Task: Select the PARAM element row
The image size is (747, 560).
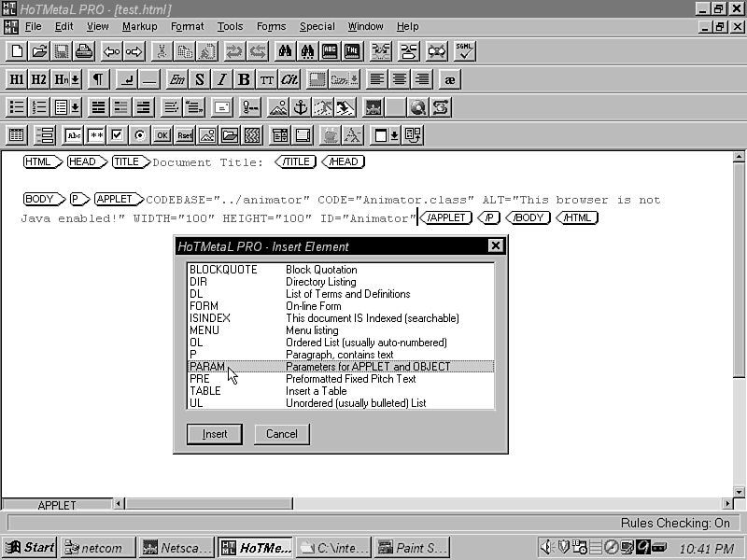Action: (341, 367)
